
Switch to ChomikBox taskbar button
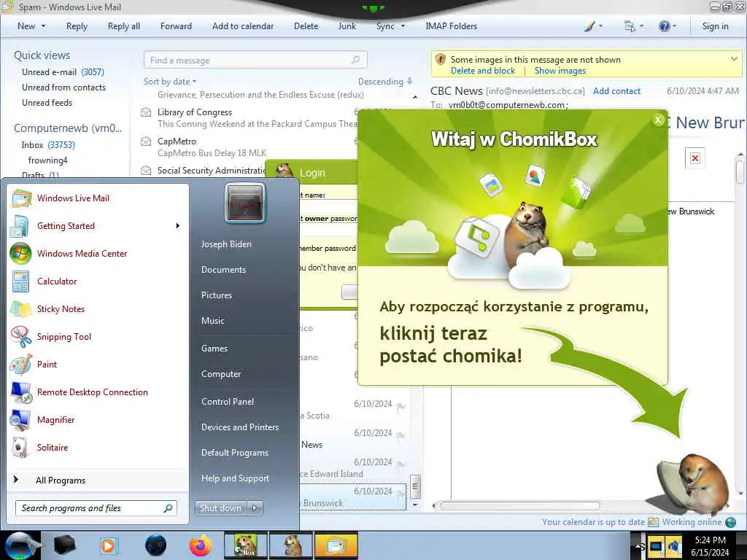point(246,545)
